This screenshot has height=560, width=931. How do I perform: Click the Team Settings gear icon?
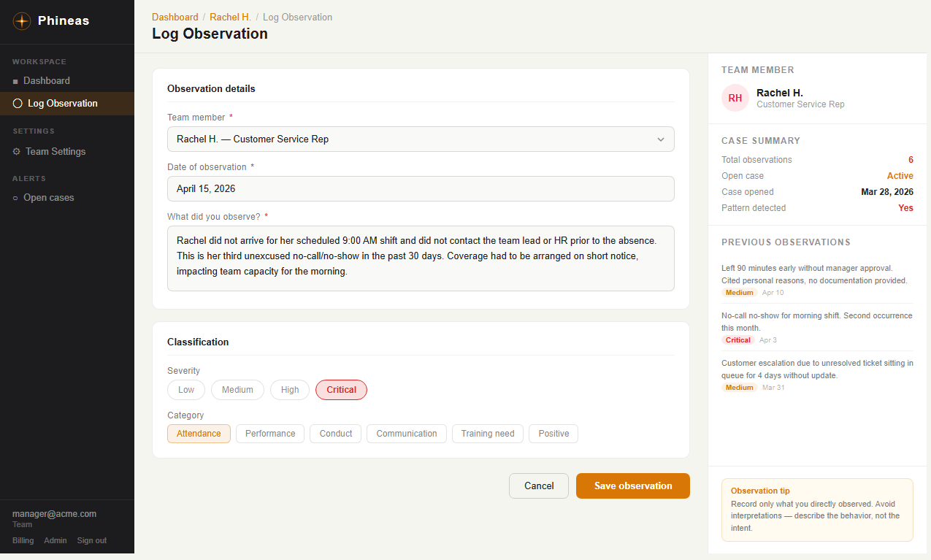(16, 152)
